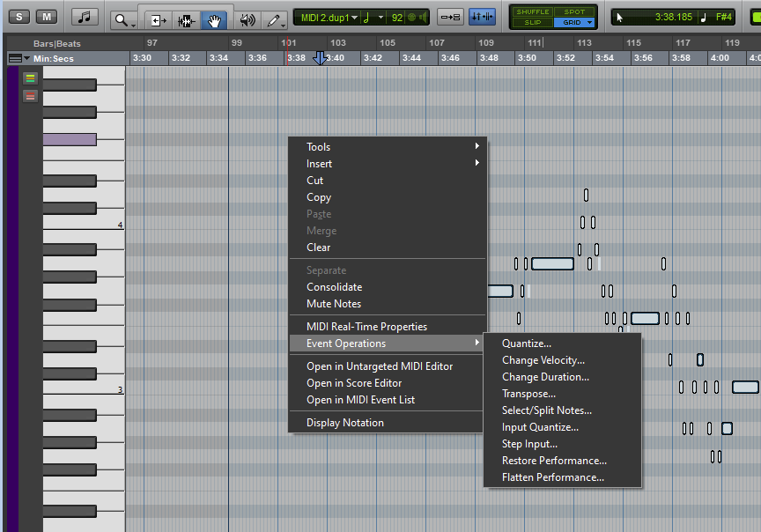Select the Selector waveform tool

coord(187,20)
